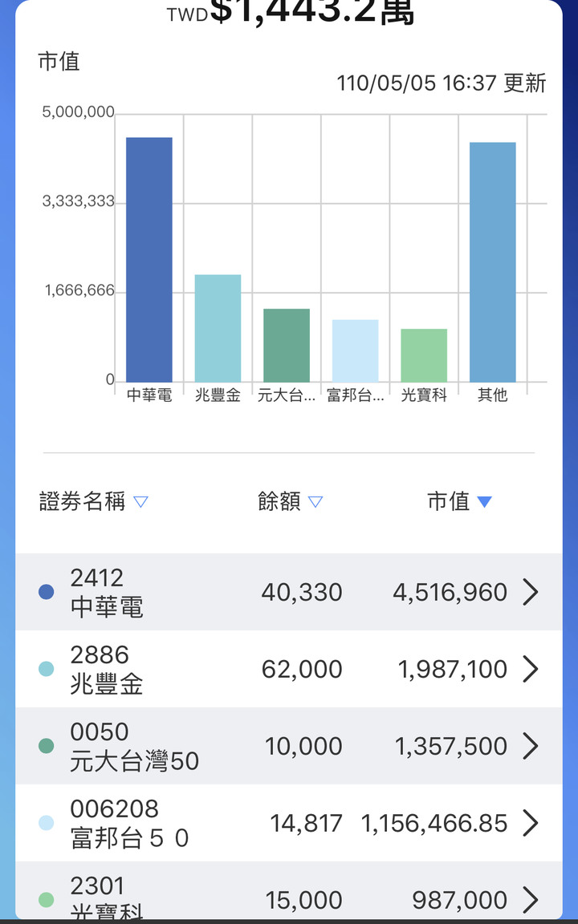Screen dimensions: 578x924
Task: Click the 元大台灣50 name in list
Action: pos(135,761)
